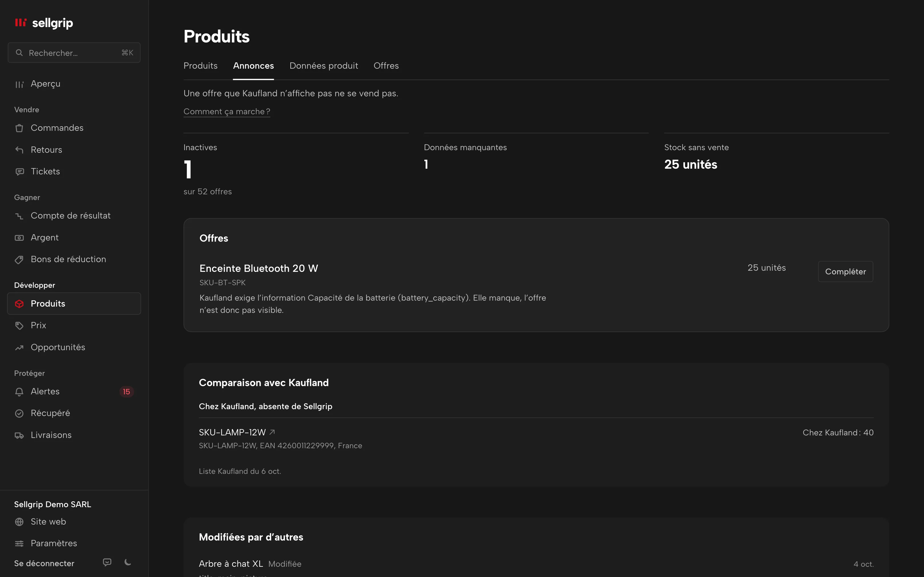Click Se déconnecter to log out

pos(44,563)
